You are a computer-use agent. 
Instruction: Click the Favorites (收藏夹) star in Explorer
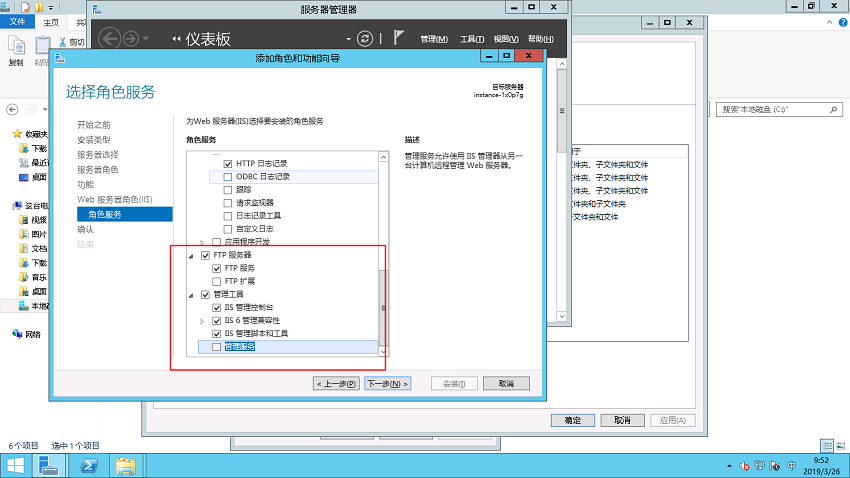(x=17, y=134)
